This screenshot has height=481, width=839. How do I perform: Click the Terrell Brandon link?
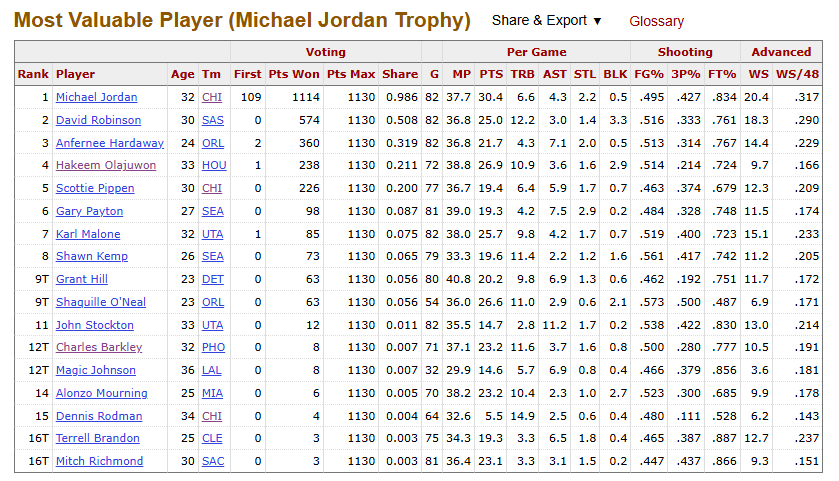click(98, 438)
